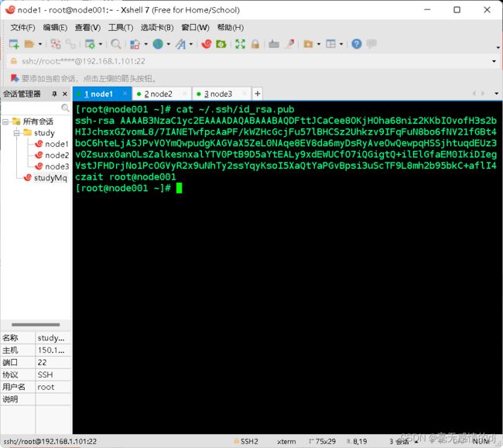Click the address bar lock icon
Viewport: 503px width, 448px height.
[x=14, y=61]
